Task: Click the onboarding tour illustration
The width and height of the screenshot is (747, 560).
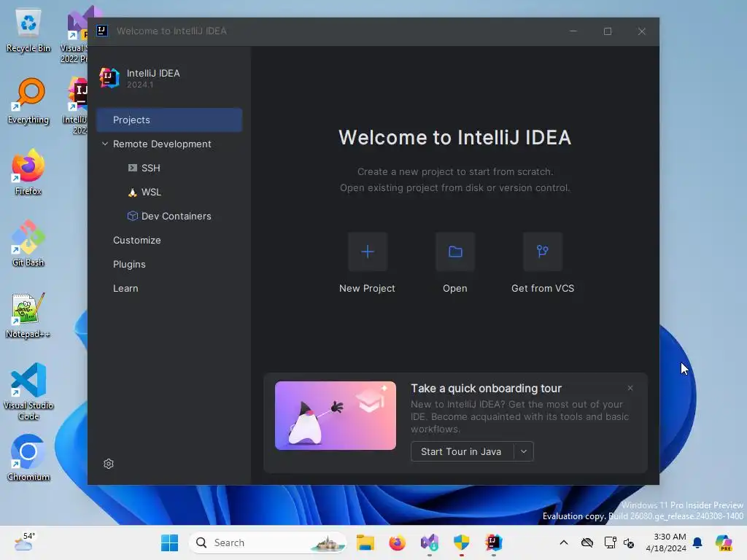Action: (x=336, y=415)
